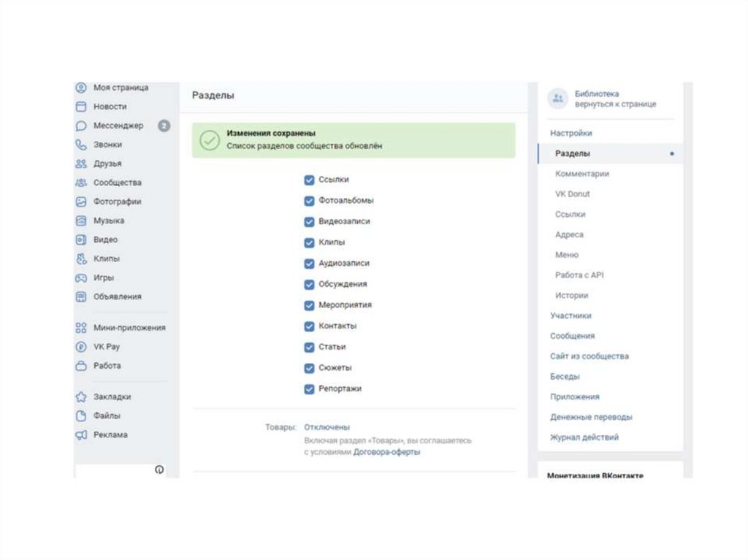Open the Messenger speech bubble icon
The width and height of the screenshot is (748, 560).
81,126
